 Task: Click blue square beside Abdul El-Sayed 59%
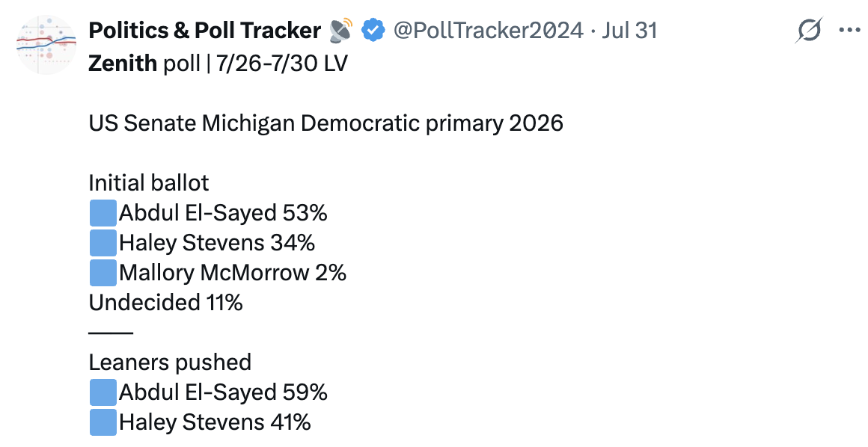point(103,392)
